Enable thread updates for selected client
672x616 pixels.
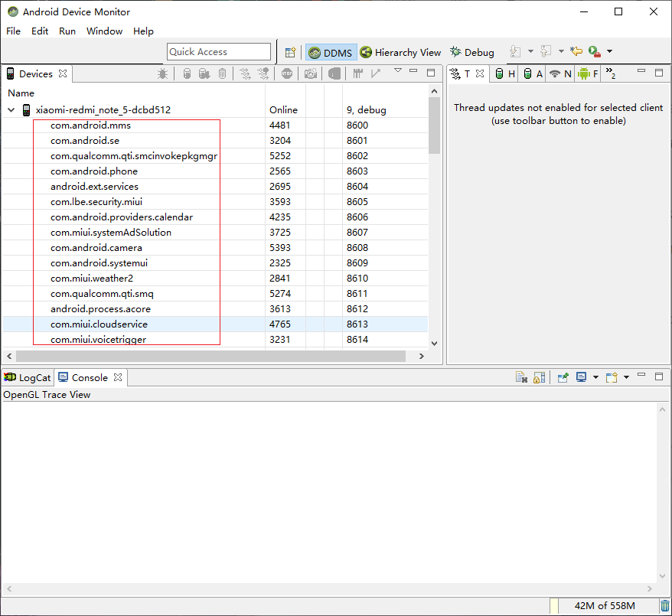pos(243,73)
